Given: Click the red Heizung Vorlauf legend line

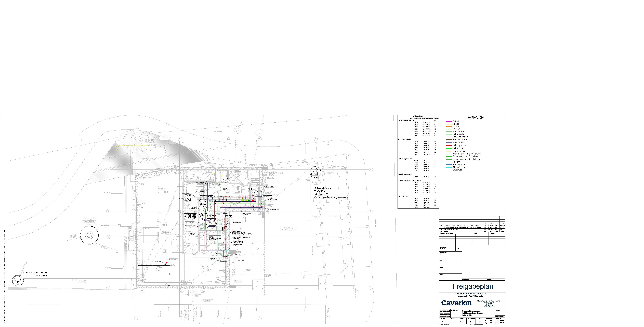Looking at the screenshot, I should tap(449, 145).
